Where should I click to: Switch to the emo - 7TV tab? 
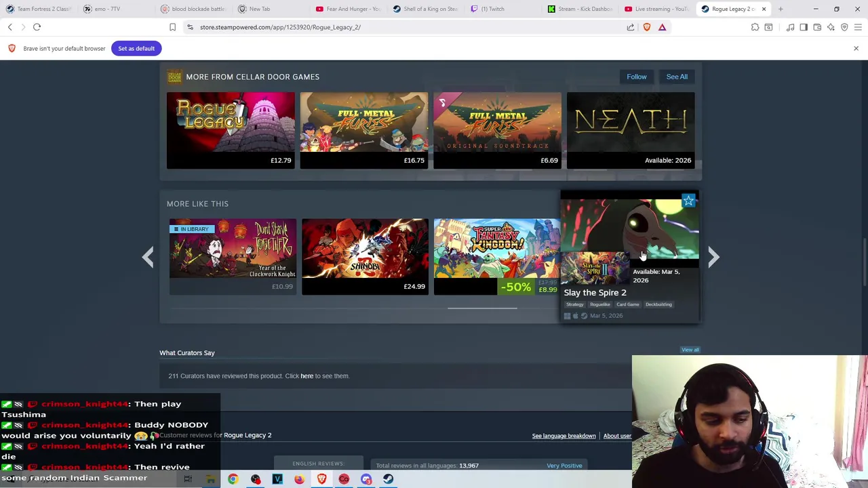[115, 9]
